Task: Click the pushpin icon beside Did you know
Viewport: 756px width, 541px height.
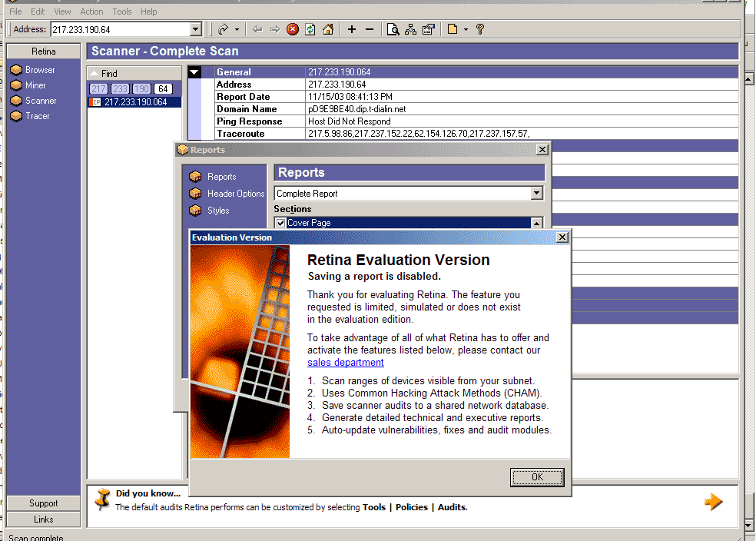Action: 102,500
